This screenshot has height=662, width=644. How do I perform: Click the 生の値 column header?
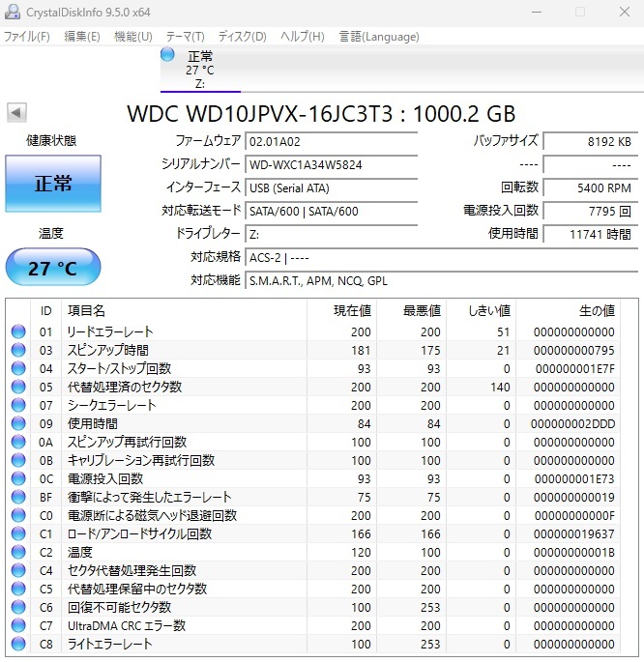(569, 311)
